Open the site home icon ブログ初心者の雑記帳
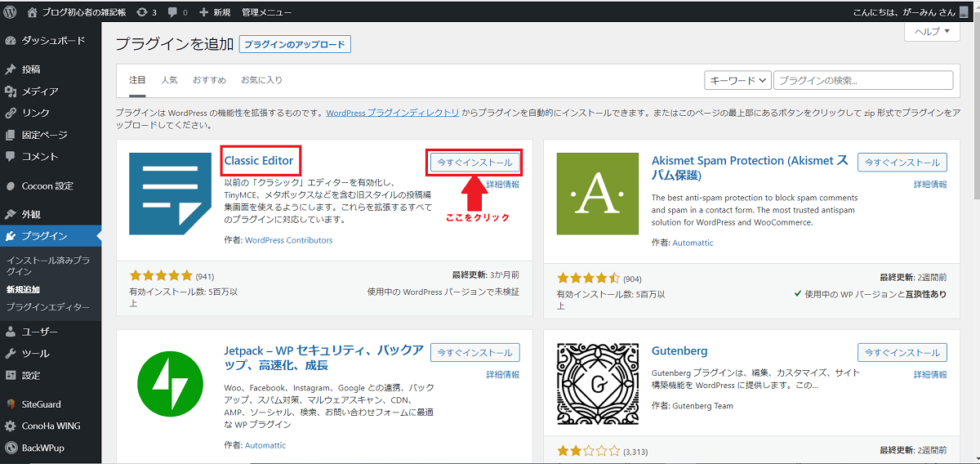This screenshot has height=464, width=980. click(32, 12)
